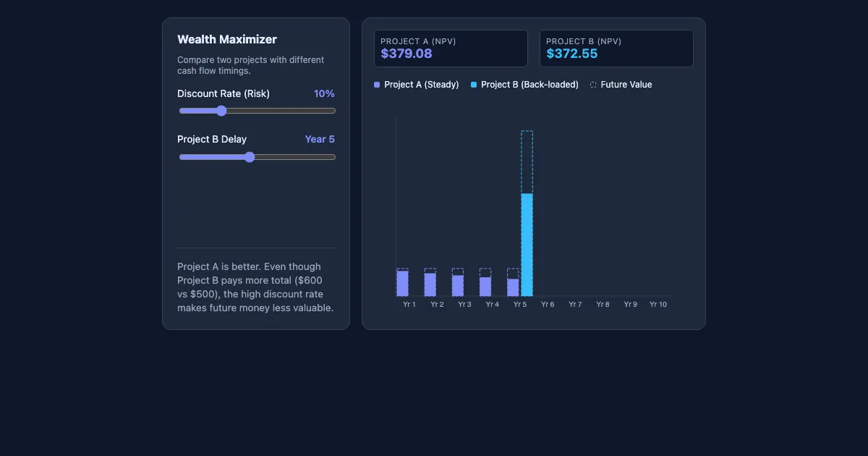Image resolution: width=868 pixels, height=456 pixels.
Task: Click the $379.08 NPV amount
Action: coord(407,54)
